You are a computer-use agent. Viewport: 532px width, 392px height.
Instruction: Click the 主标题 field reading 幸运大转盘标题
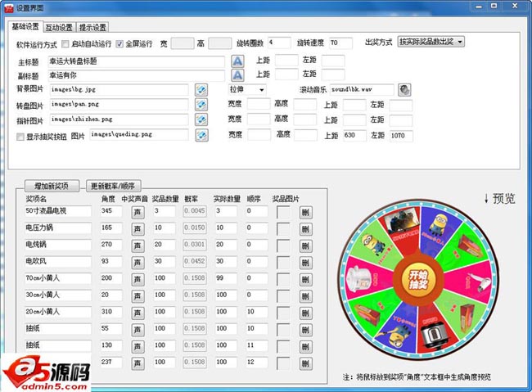(136, 61)
